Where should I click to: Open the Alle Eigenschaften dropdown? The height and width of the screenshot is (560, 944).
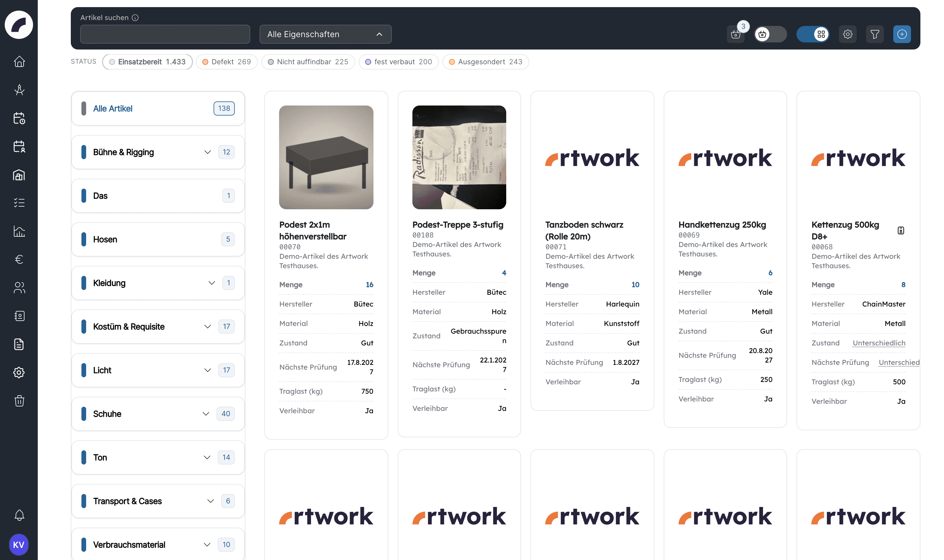coord(325,34)
